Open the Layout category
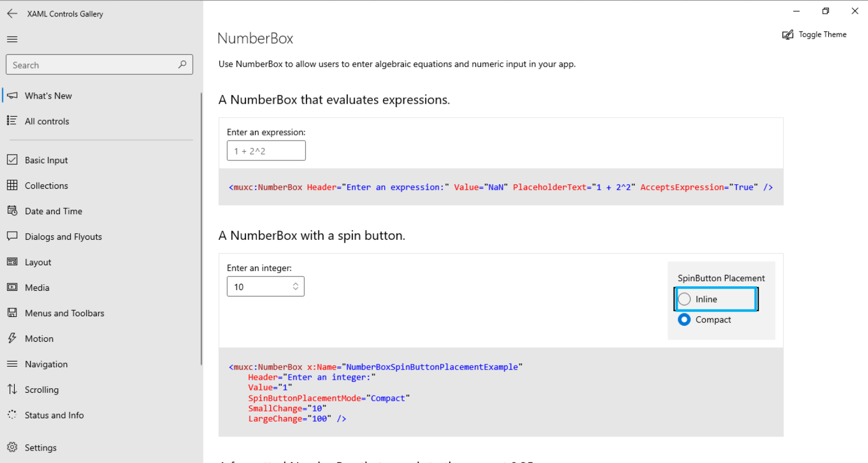Viewport: 868px width, 463px height. [x=102, y=262]
